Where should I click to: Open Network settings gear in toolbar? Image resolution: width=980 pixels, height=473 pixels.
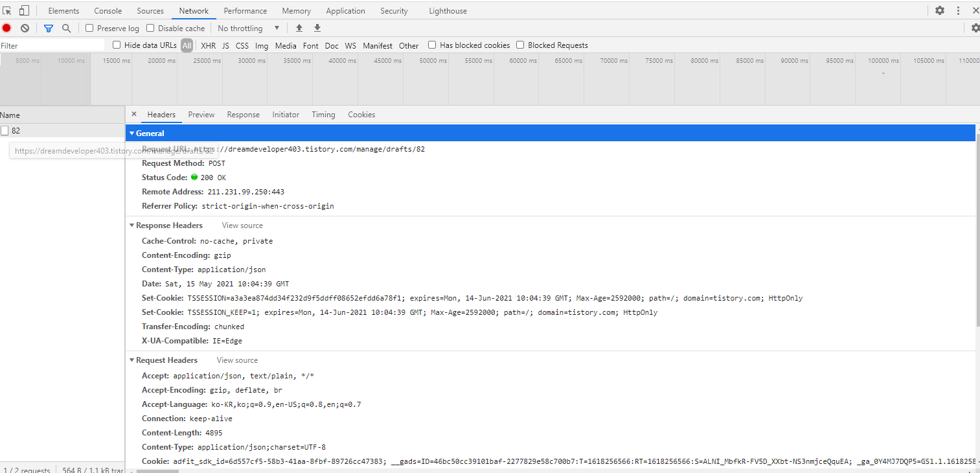pyautogui.click(x=975, y=28)
